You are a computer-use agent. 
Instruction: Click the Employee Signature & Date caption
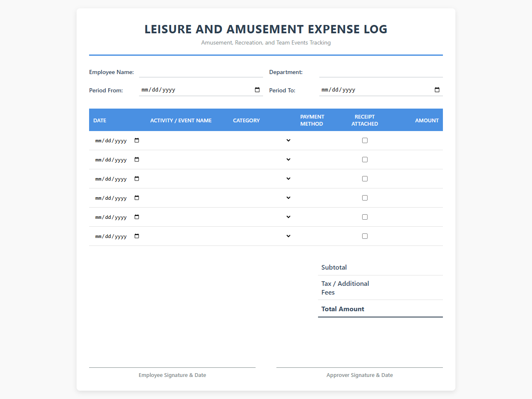pos(172,375)
